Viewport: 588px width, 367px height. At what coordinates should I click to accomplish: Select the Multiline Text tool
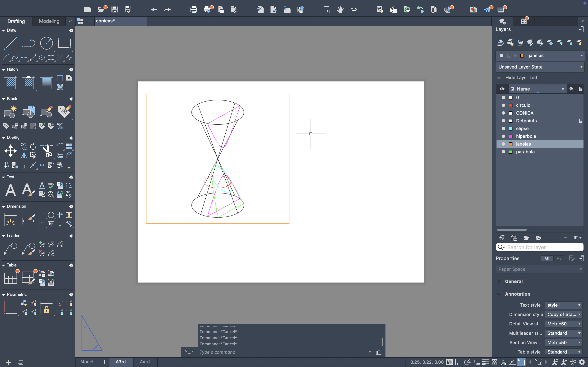click(x=10, y=190)
